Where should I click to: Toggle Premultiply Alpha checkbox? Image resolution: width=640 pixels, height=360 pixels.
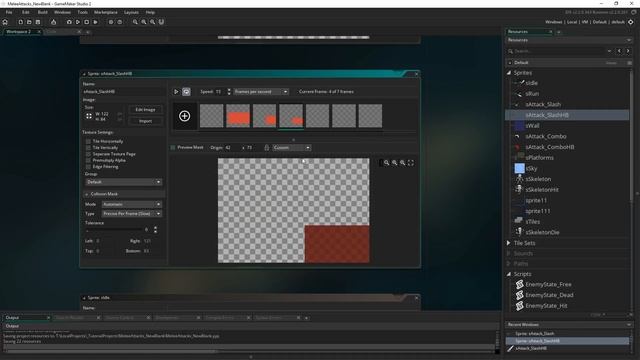pos(88,160)
